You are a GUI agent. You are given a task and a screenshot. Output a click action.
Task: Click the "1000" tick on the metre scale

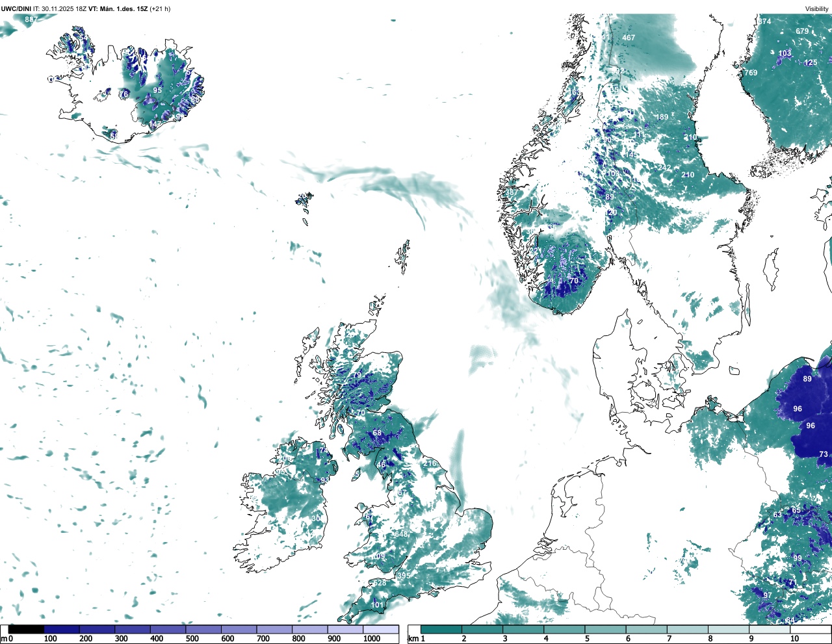pos(372,639)
